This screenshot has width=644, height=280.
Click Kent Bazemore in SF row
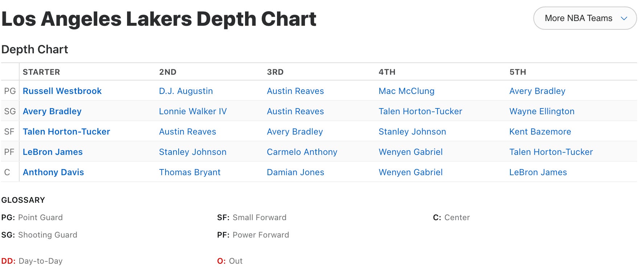pos(540,132)
